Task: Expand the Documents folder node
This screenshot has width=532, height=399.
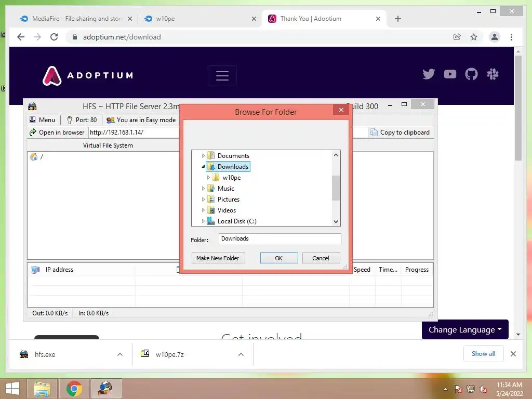Action: (x=203, y=156)
